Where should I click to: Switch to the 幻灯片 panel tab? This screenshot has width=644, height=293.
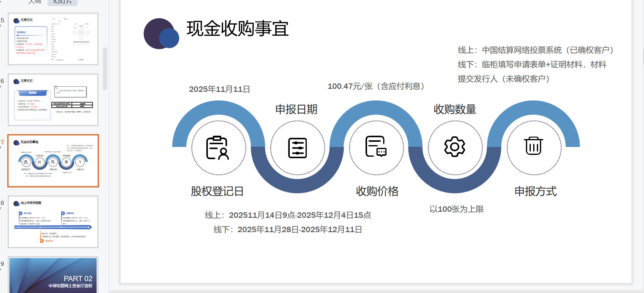pyautogui.click(x=62, y=2)
